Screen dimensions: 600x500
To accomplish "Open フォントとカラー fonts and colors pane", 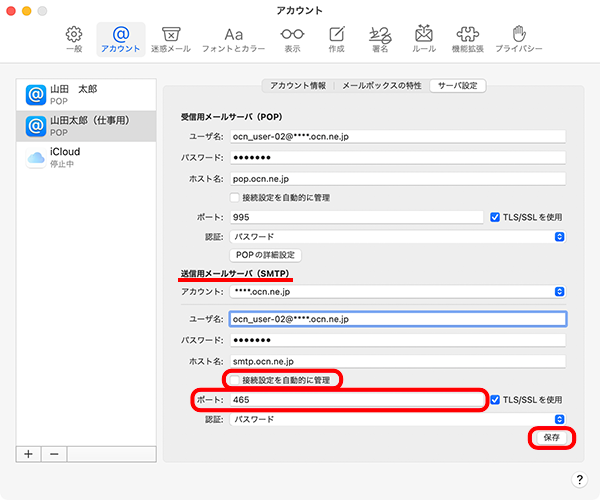I will 233,38.
